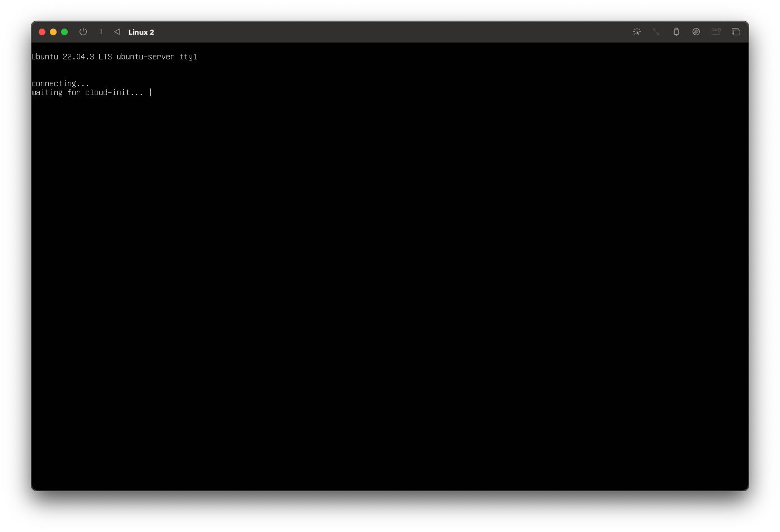Click the 'connecting...' terminal line

tap(61, 83)
